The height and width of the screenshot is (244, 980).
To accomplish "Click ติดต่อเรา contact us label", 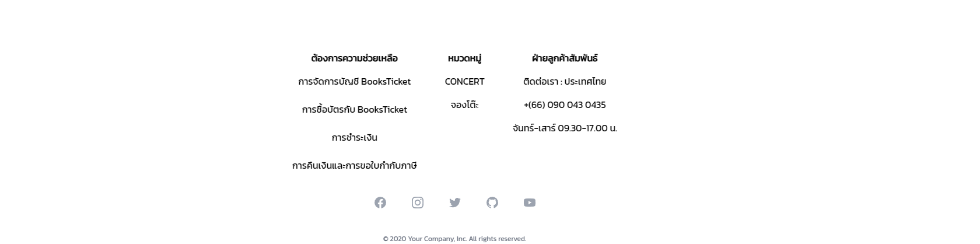I will [x=541, y=82].
